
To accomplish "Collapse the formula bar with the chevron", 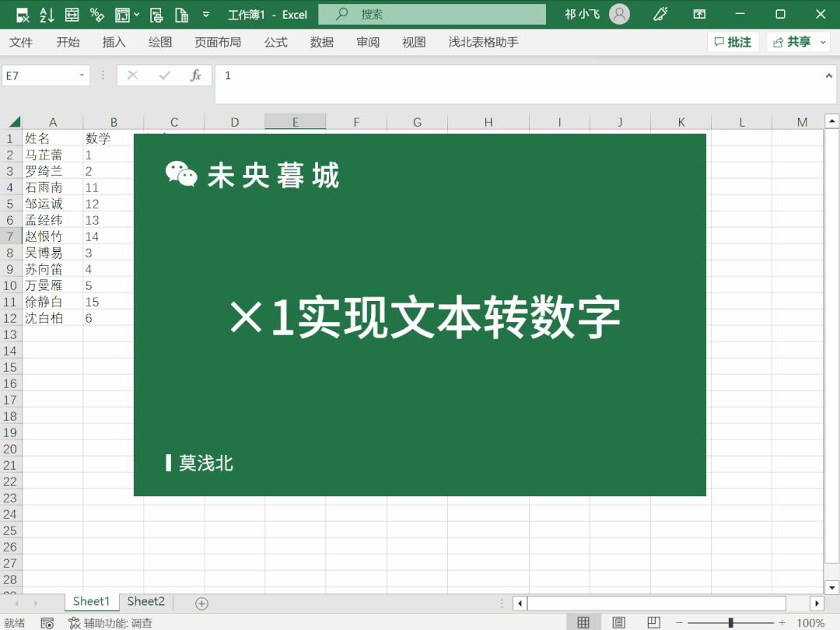I will 829,75.
